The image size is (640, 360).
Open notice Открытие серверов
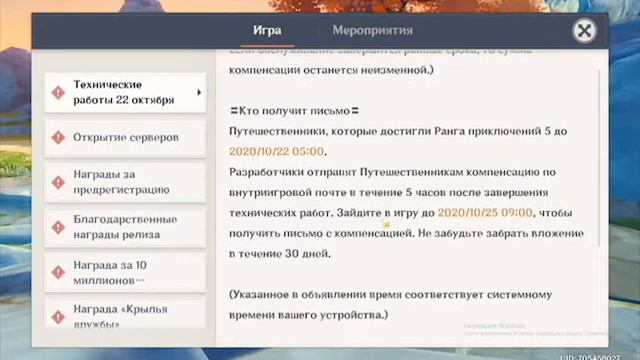pos(125,138)
